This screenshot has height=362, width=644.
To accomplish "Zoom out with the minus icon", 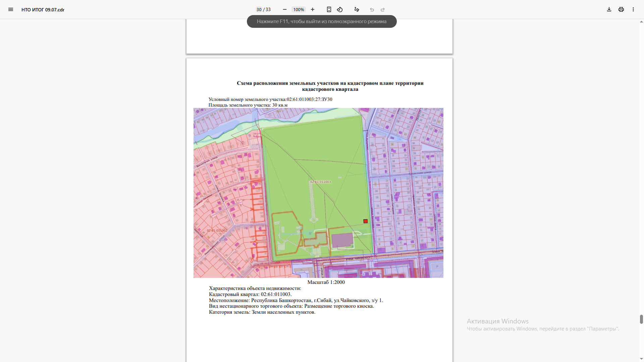I will pos(285,9).
